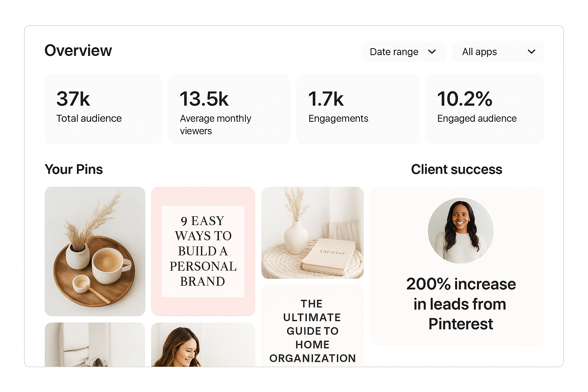Image resolution: width=588 pixels, height=392 pixels.
Task: Open the smiling brunette woman pin
Action: [x=203, y=345]
